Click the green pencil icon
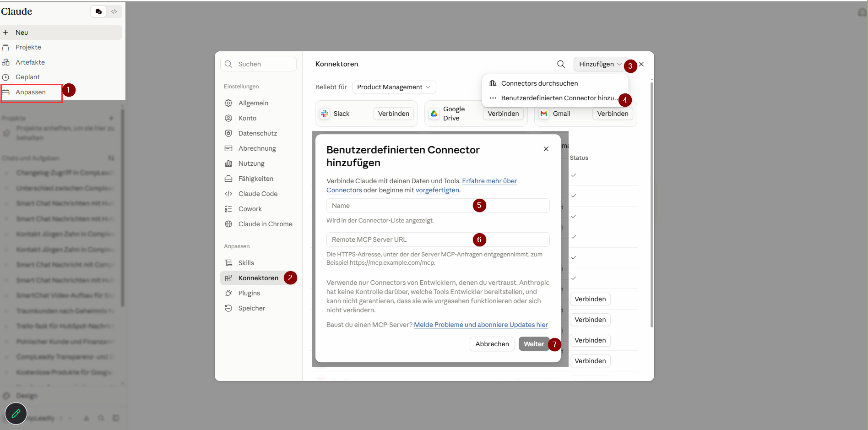Image resolution: width=868 pixels, height=430 pixels. (16, 414)
